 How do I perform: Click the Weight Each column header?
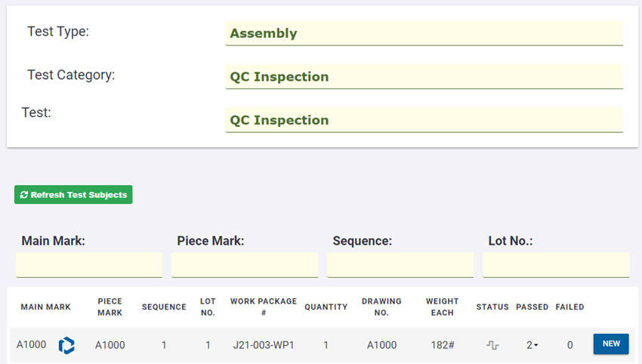coord(442,307)
